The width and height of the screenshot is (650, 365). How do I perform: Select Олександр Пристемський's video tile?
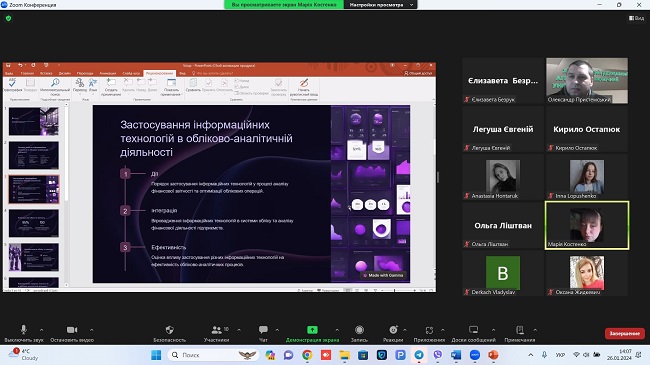pyautogui.click(x=587, y=80)
